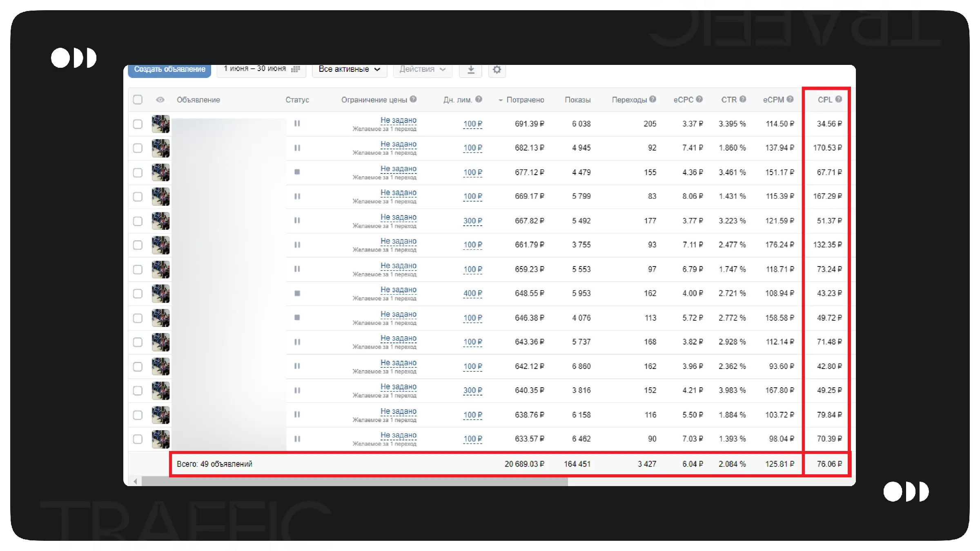This screenshot has width=980, height=551.
Task: Click help icon beside Ограничение цены header
Action: coord(413,99)
